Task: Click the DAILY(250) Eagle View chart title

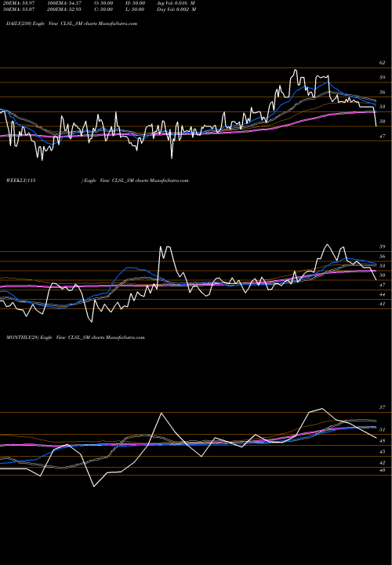Action: tap(71, 24)
